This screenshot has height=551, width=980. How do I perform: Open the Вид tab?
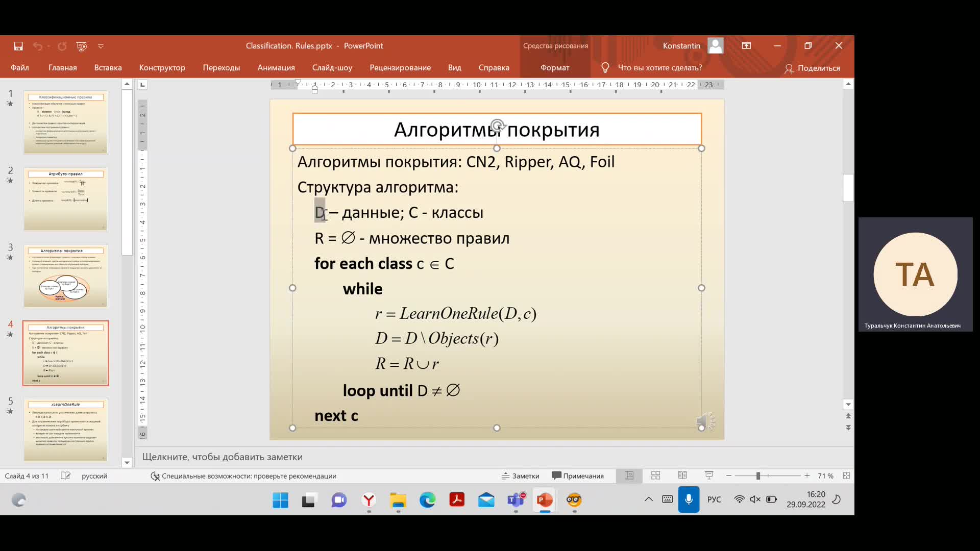(x=455, y=67)
